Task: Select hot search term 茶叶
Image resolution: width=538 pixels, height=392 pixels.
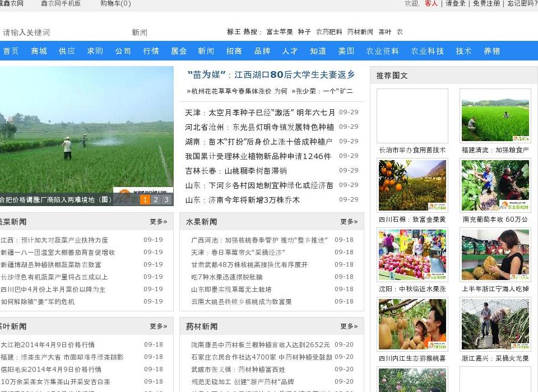Action: tap(384, 32)
